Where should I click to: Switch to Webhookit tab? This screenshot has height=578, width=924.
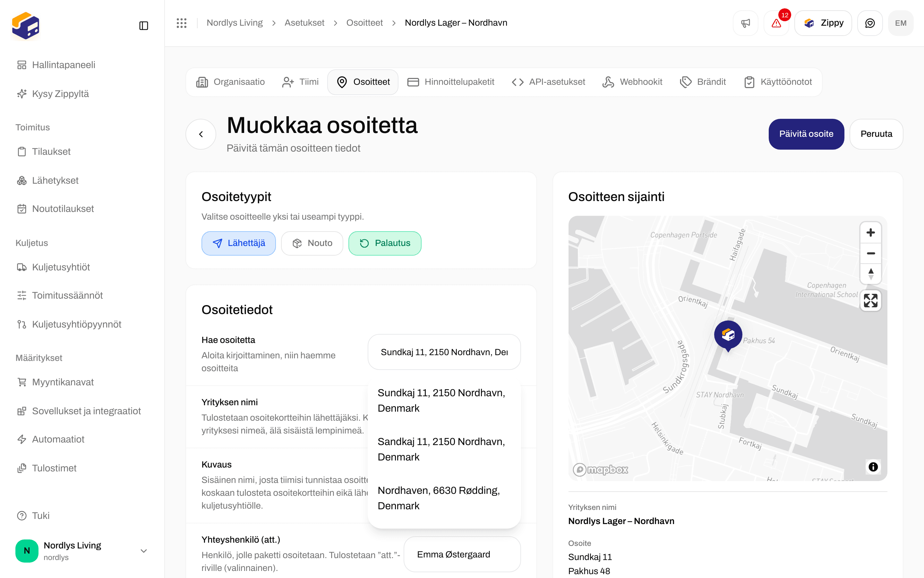632,82
